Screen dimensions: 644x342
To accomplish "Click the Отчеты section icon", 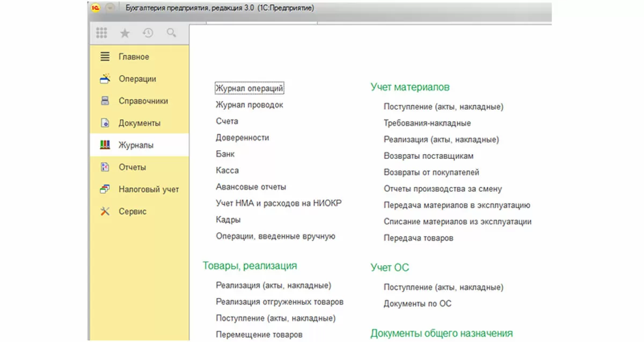I will tap(105, 167).
